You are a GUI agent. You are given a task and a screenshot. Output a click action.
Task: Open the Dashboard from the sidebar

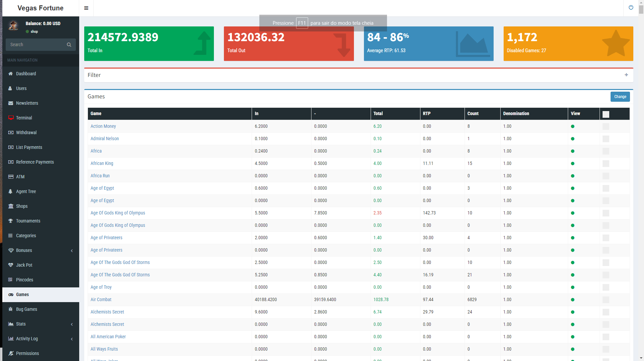click(x=26, y=74)
